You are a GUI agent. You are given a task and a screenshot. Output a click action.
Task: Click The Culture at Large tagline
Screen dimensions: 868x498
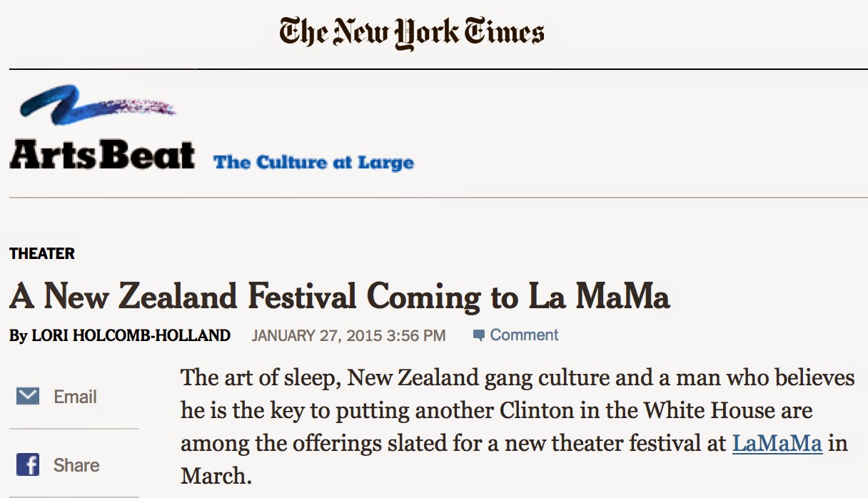tap(313, 163)
